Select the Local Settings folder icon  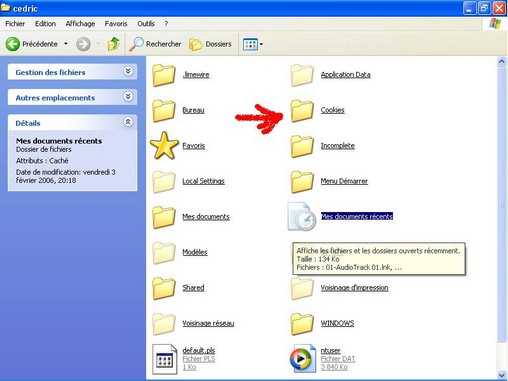point(164,182)
